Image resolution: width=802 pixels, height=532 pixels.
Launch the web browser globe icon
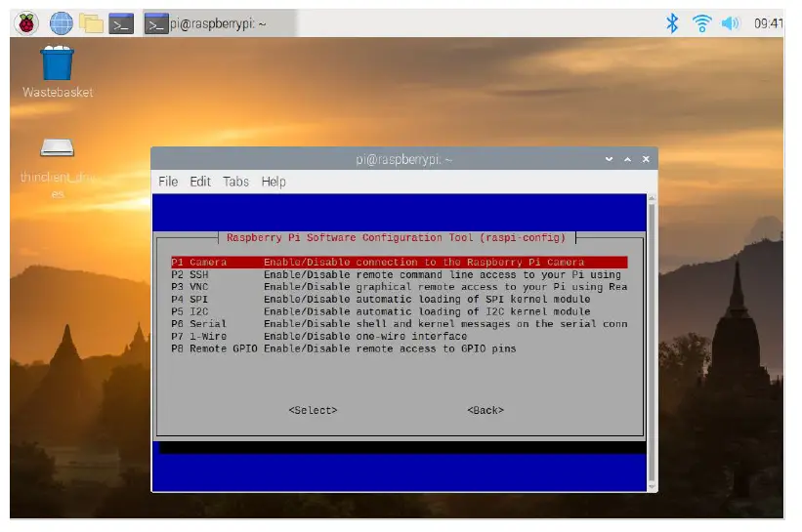coord(61,23)
